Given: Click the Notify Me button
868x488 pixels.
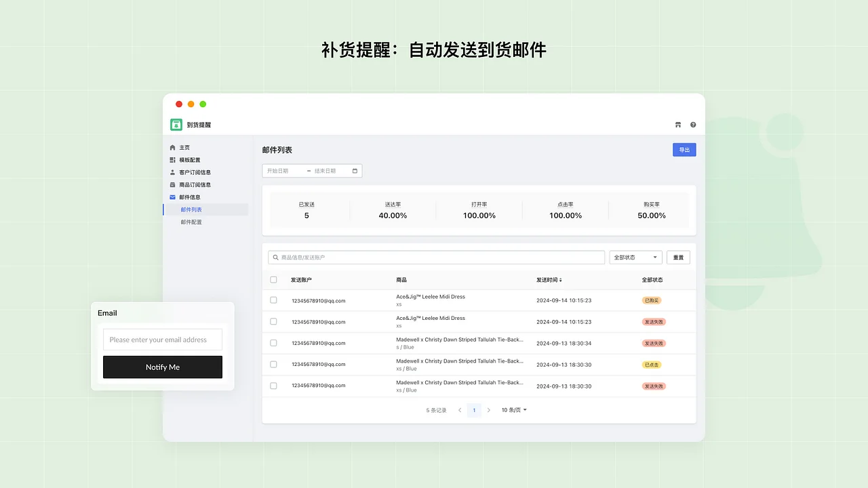Looking at the screenshot, I should (163, 367).
